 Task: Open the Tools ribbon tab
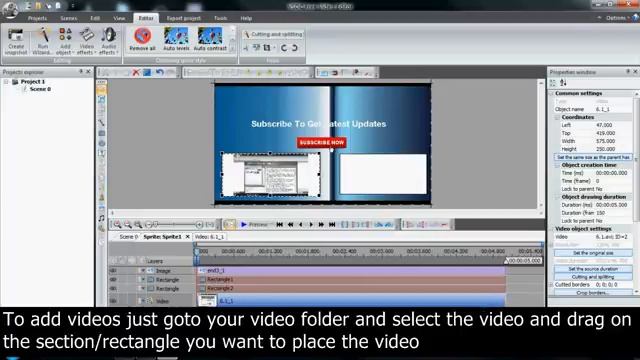point(220,18)
